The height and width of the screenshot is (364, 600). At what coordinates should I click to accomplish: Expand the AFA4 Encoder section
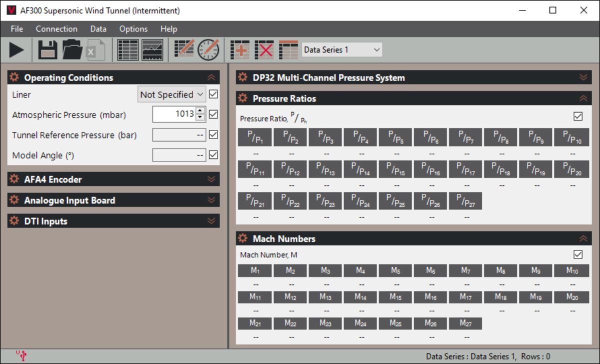[x=211, y=179]
